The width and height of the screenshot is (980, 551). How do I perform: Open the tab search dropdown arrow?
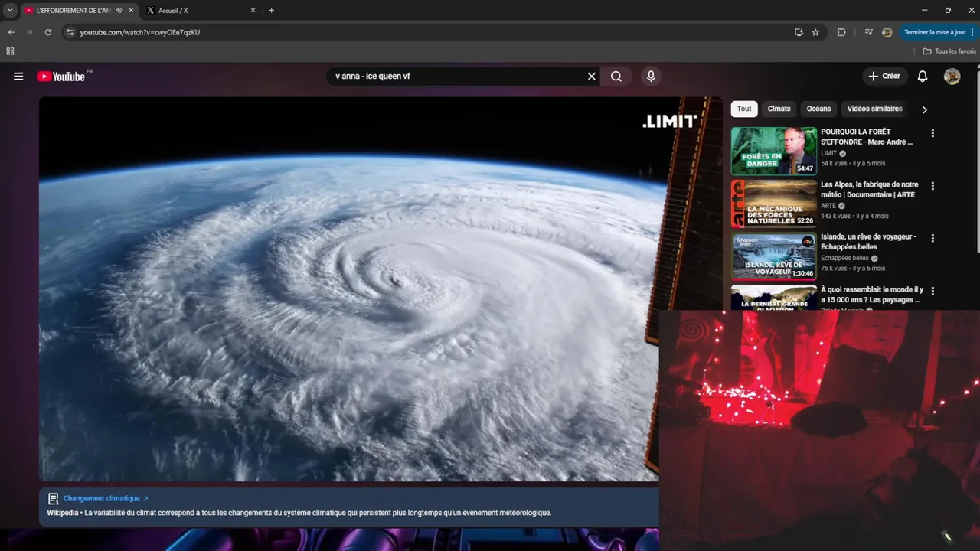coord(10,11)
